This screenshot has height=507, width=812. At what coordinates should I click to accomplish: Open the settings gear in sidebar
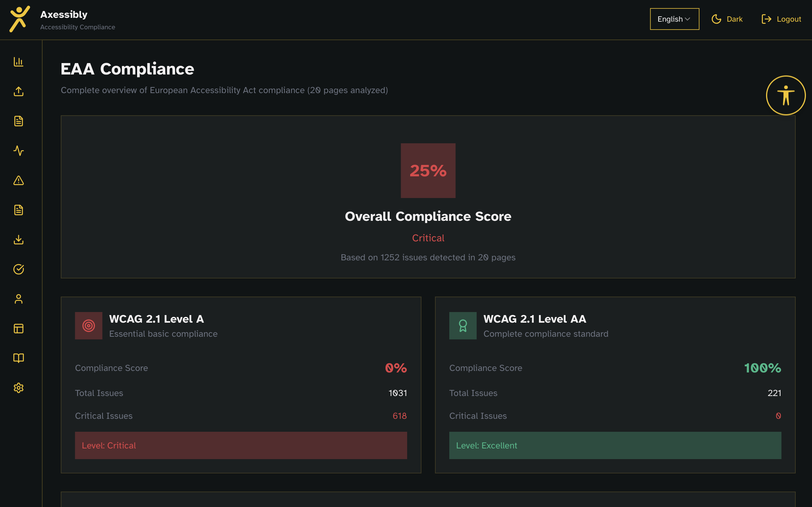pos(19,388)
